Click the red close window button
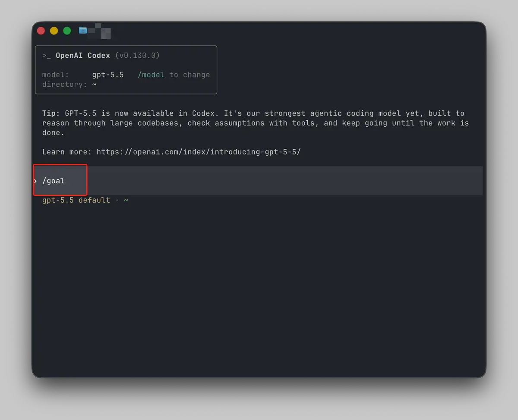 [41, 31]
